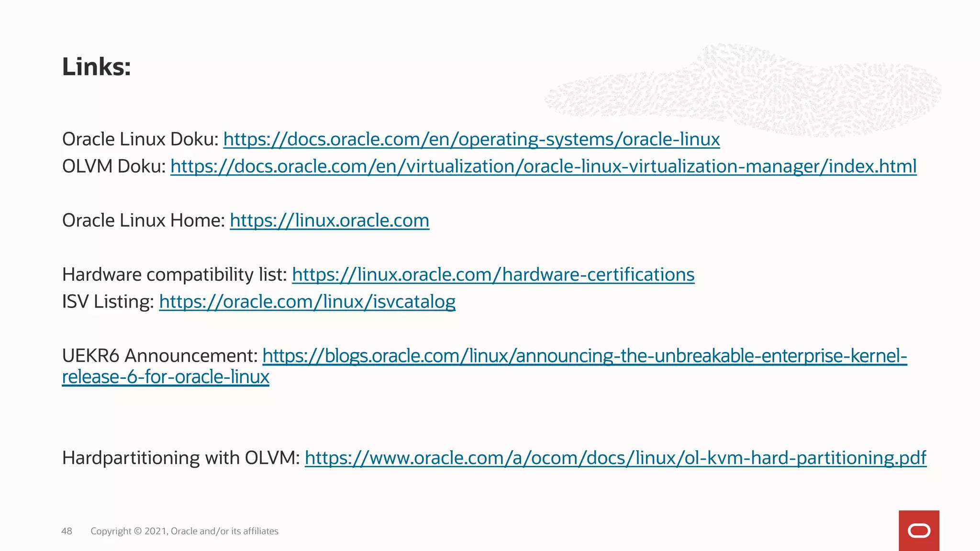980x551 pixels.
Task: Click the 'UEKR6 Announcement:' label
Action: (x=160, y=356)
